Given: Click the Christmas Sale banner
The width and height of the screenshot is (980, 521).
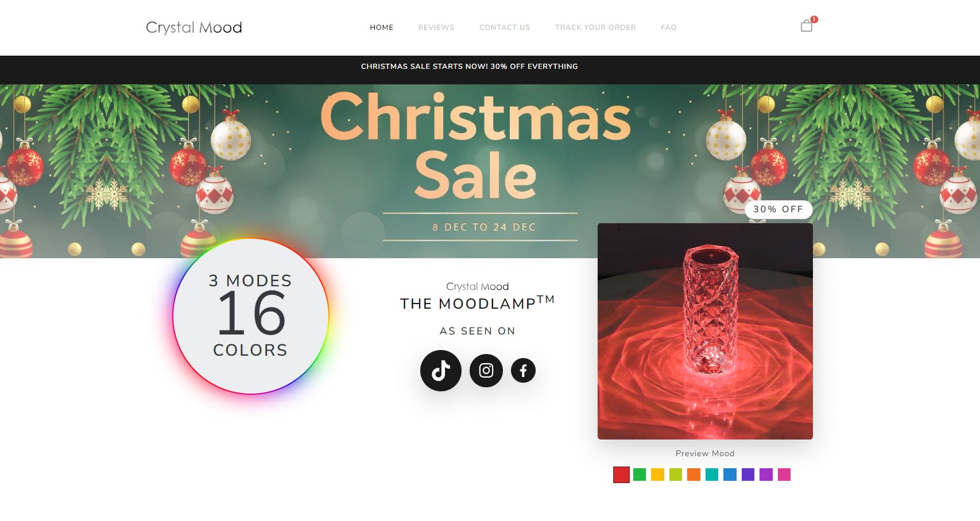Looking at the screenshot, I should click(490, 171).
